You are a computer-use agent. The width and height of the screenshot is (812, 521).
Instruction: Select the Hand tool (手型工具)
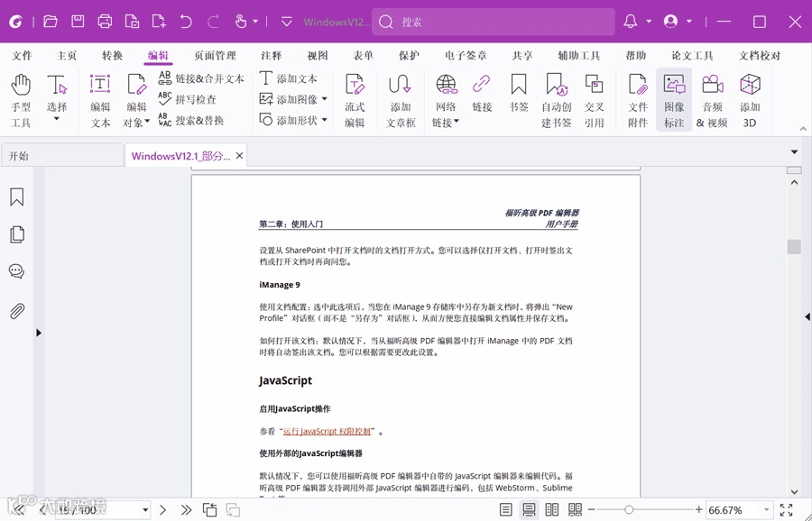(x=21, y=100)
